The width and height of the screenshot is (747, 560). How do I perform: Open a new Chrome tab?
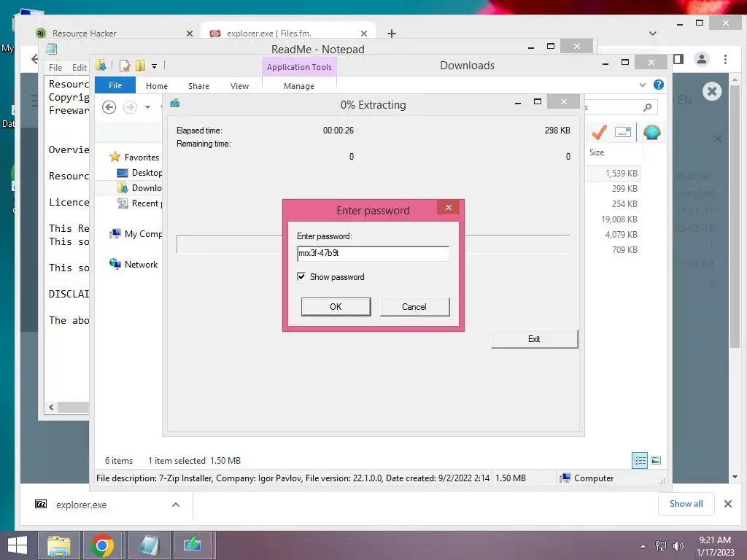click(392, 34)
